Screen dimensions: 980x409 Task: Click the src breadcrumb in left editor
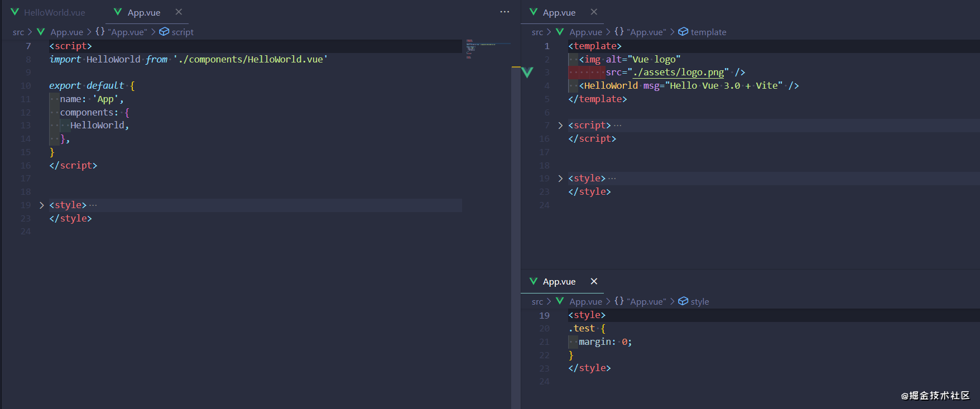coord(18,32)
